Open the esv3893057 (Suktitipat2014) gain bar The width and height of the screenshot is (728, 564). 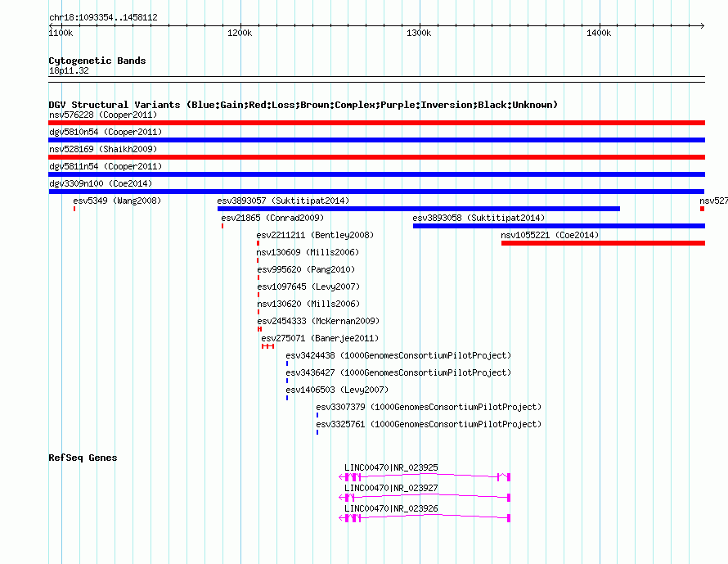coord(418,209)
